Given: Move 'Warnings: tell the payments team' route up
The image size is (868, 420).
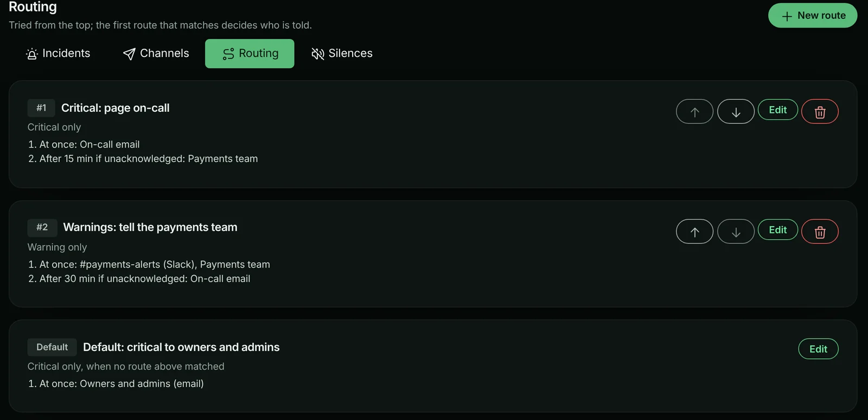Looking at the screenshot, I should (694, 232).
